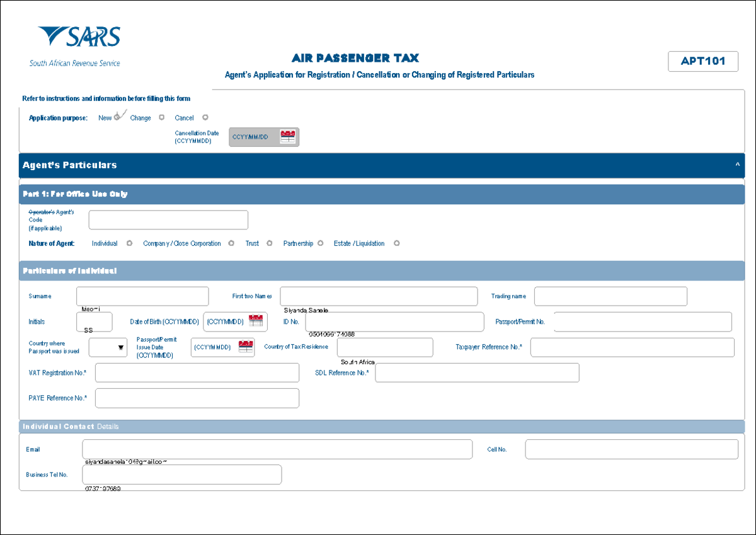Click the First two Names field
The height and width of the screenshot is (535, 756).
tap(379, 296)
